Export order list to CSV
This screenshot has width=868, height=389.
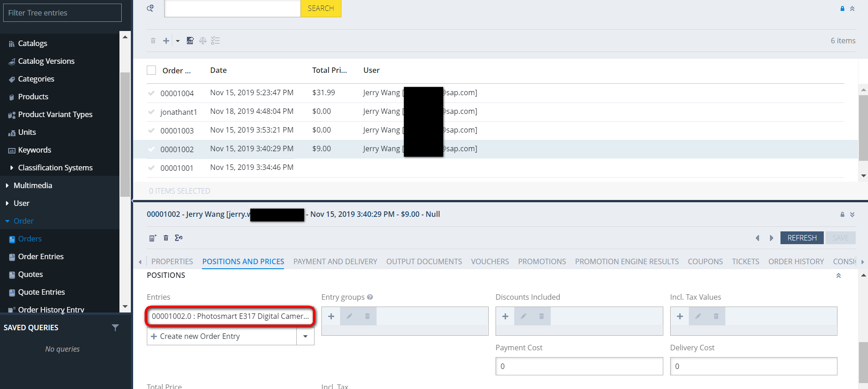point(190,41)
